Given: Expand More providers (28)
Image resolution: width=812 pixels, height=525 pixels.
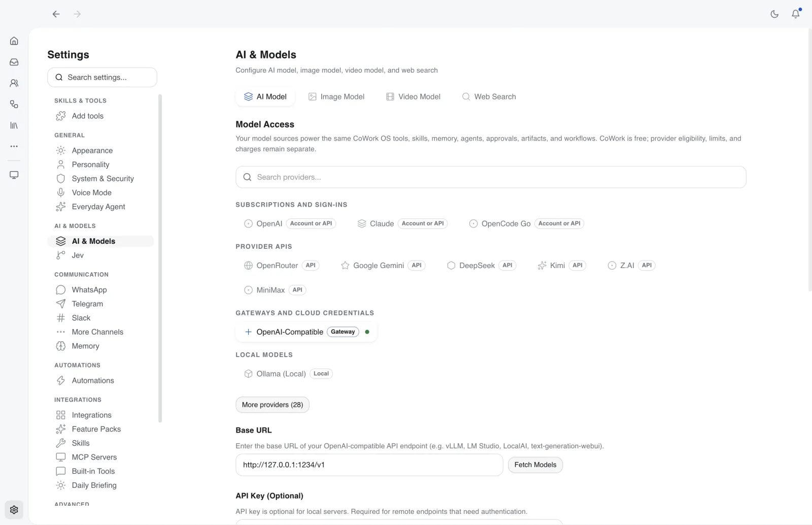Looking at the screenshot, I should click(x=273, y=405).
